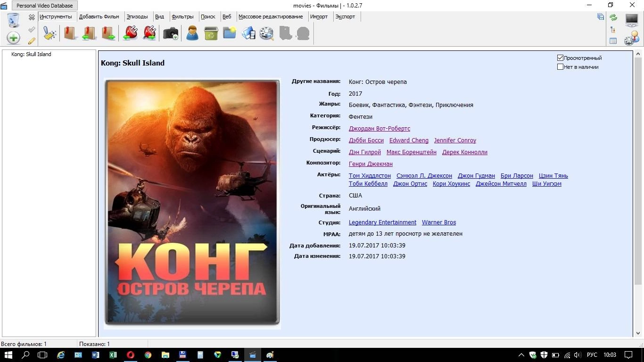Screen dimensions: 644x362
Task: Click the Personal Video Database title button
Action: pos(45,6)
